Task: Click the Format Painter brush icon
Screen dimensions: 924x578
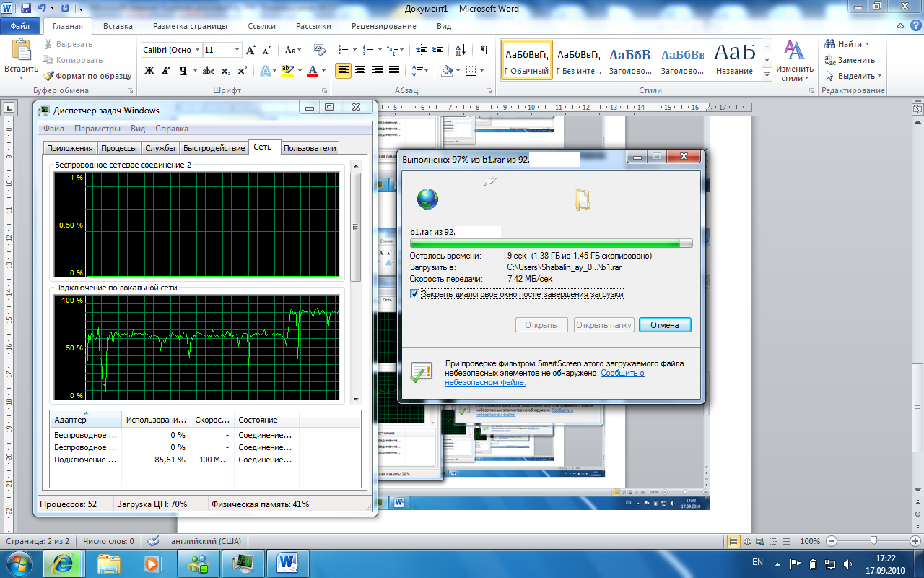Action: 48,76
